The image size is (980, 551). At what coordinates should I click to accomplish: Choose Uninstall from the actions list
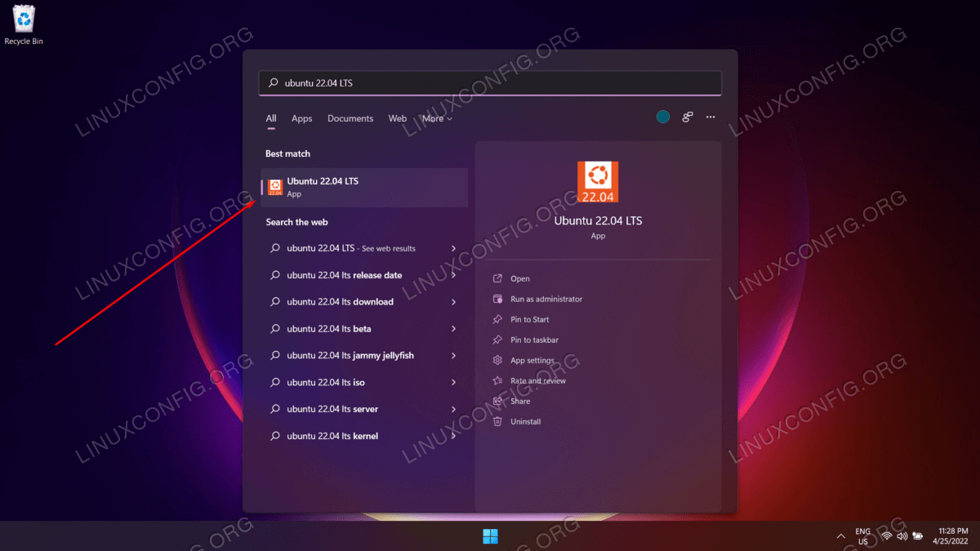tap(526, 421)
